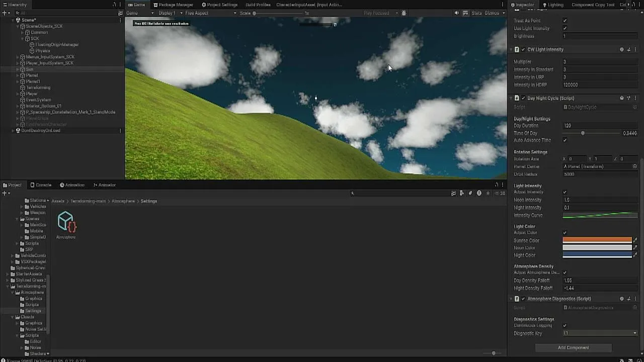Open help for CW Light Intensity component
This screenshot has width=644, height=362.
pos(622,50)
